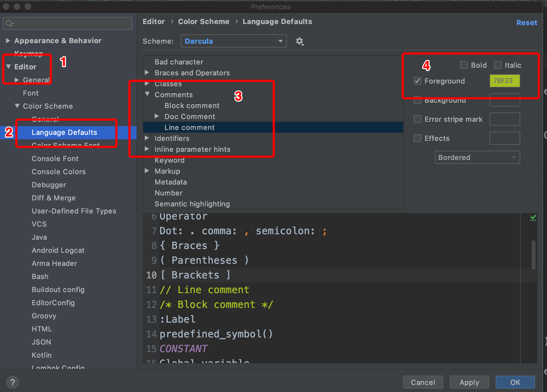
Task: Select Console Colors in sidebar
Action: [58, 172]
